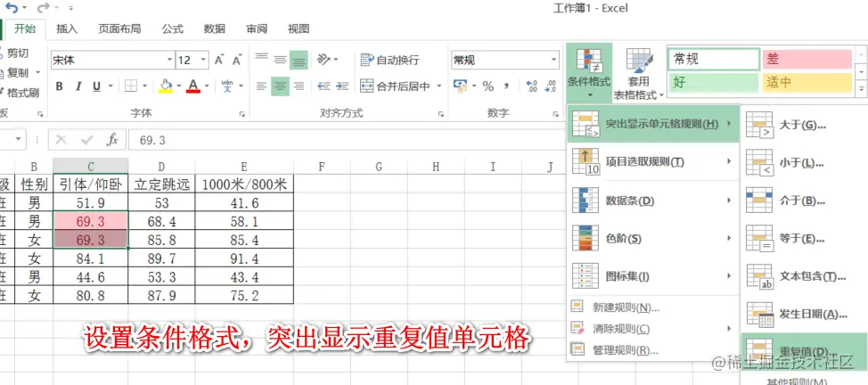Expand the fill color dropdown arrow
This screenshot has height=385, width=868.
pyautogui.click(x=179, y=86)
